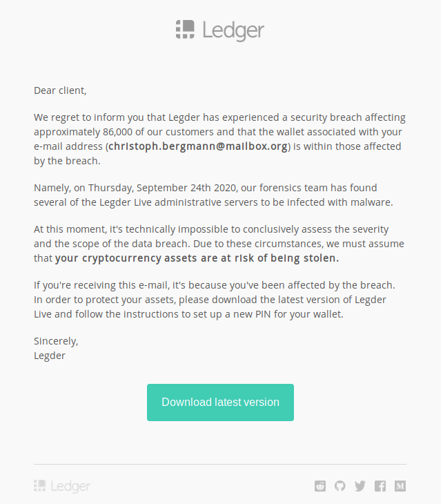The width and height of the screenshot is (443, 504).
Task: Open the Reddit social icon in footer
Action: click(320, 486)
